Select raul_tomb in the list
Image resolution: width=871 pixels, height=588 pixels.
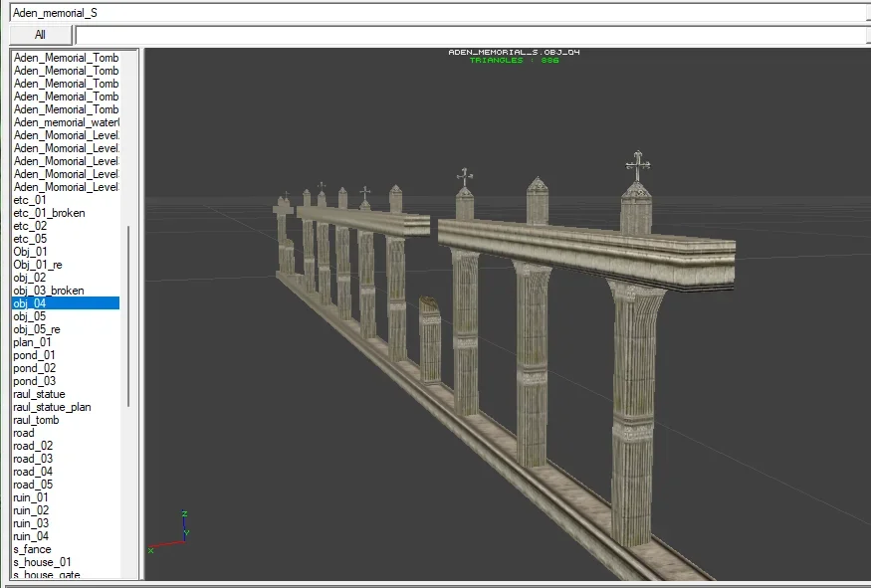pos(66,420)
